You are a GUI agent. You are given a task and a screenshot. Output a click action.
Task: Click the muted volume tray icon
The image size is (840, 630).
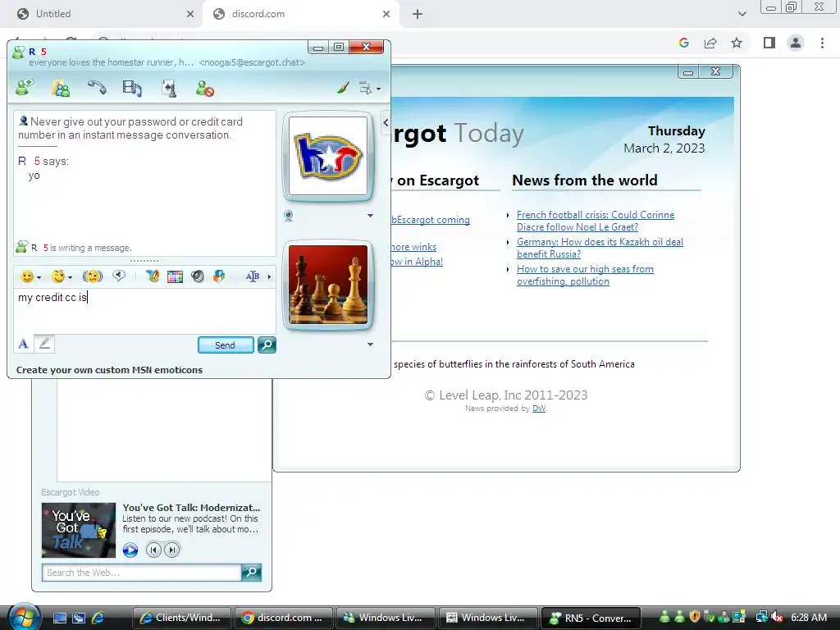(x=776, y=617)
